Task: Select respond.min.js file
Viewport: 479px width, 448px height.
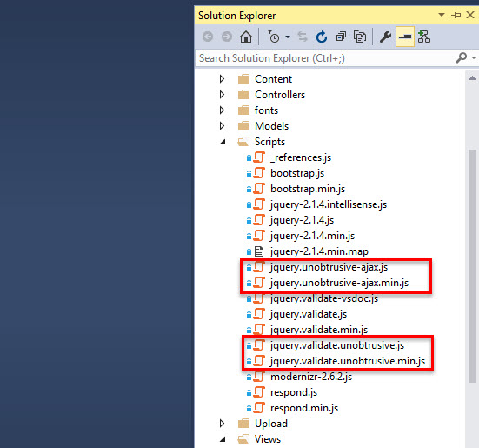Action: [304, 408]
